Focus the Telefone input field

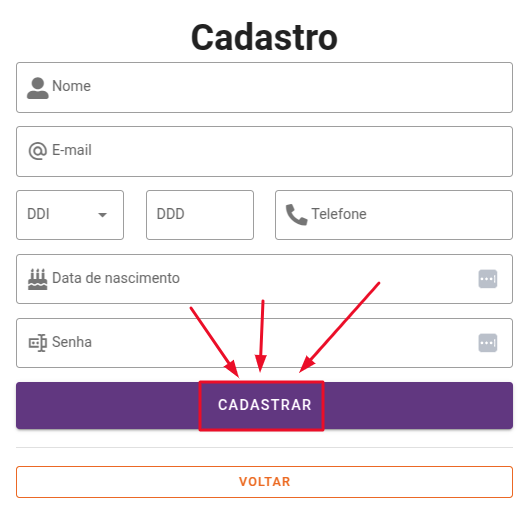pos(394,215)
